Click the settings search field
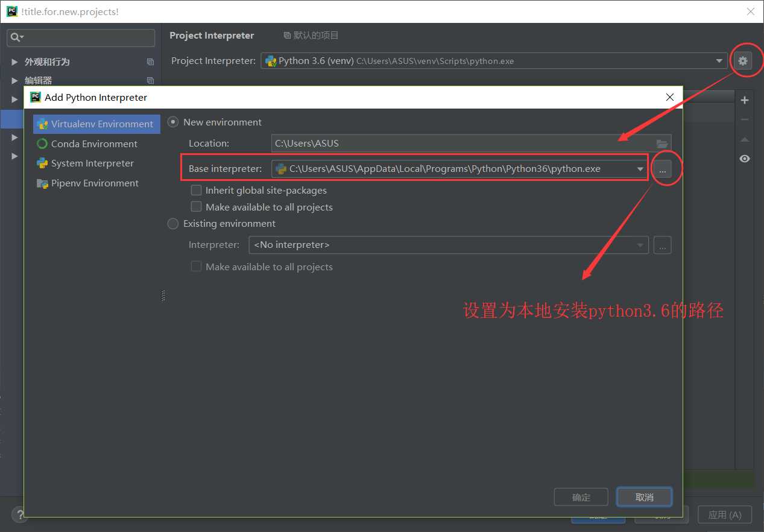764x532 pixels. pos(81,37)
